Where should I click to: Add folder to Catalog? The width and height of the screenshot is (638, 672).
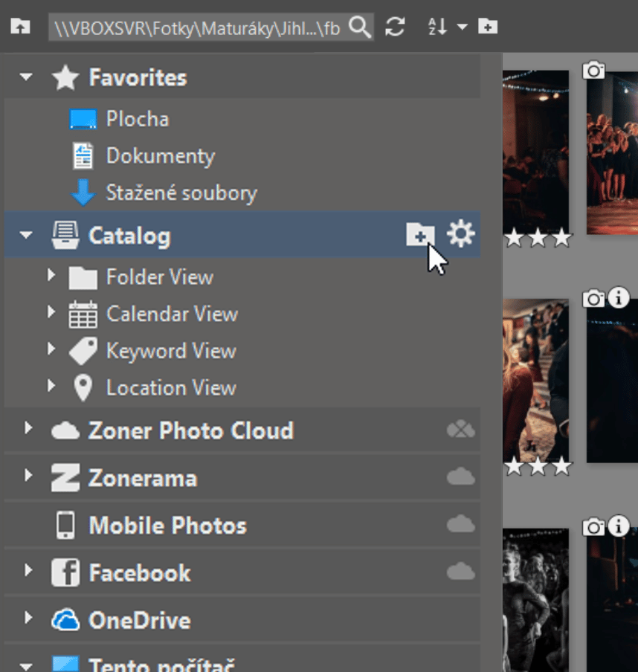pos(420,234)
